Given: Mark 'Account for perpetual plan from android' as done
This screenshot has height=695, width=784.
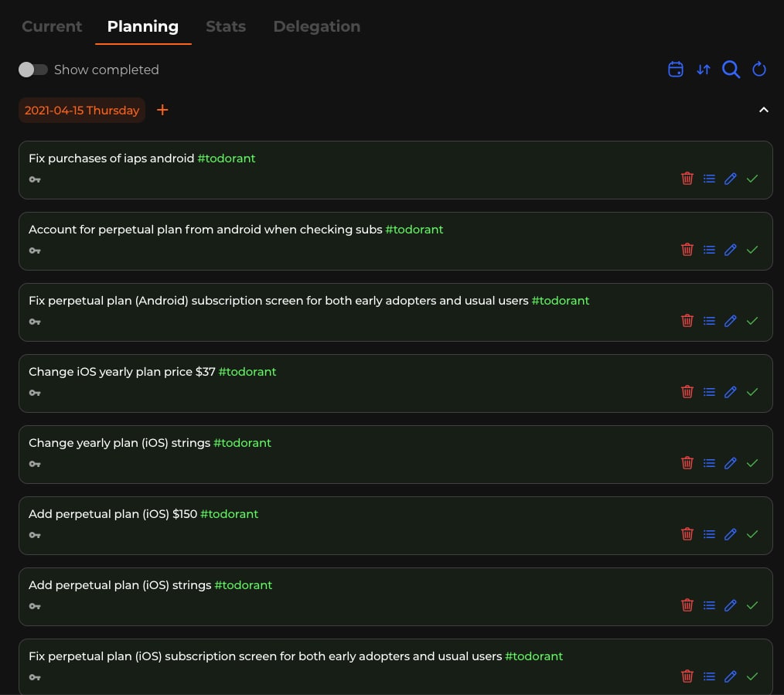Looking at the screenshot, I should pos(752,250).
